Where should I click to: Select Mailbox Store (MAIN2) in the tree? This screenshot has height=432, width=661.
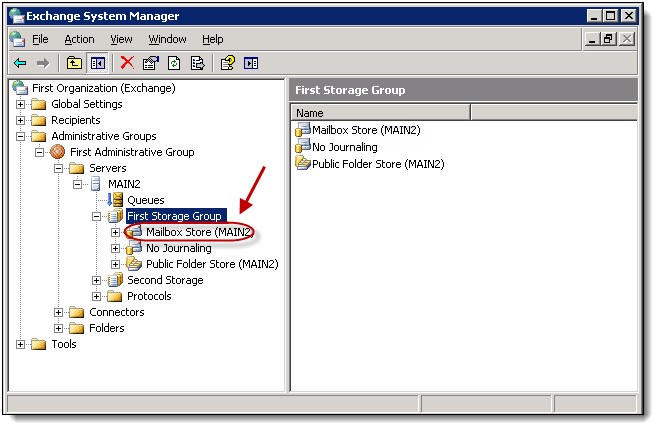[199, 232]
